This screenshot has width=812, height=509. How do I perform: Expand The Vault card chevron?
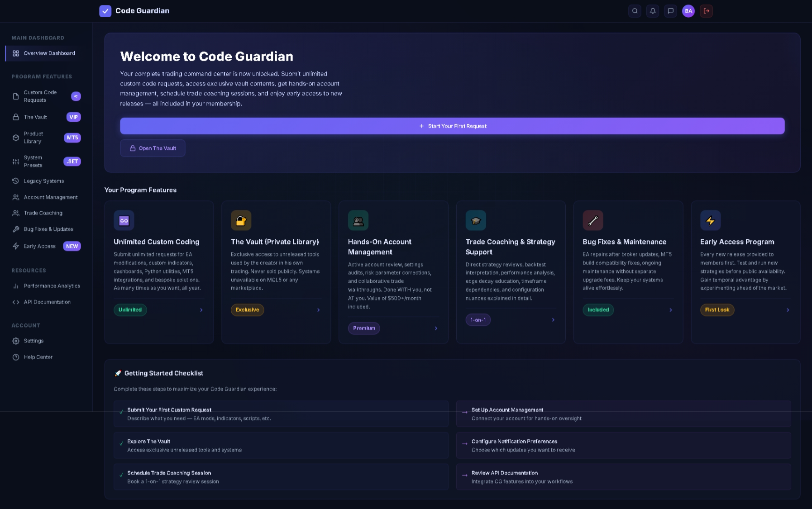pos(319,310)
